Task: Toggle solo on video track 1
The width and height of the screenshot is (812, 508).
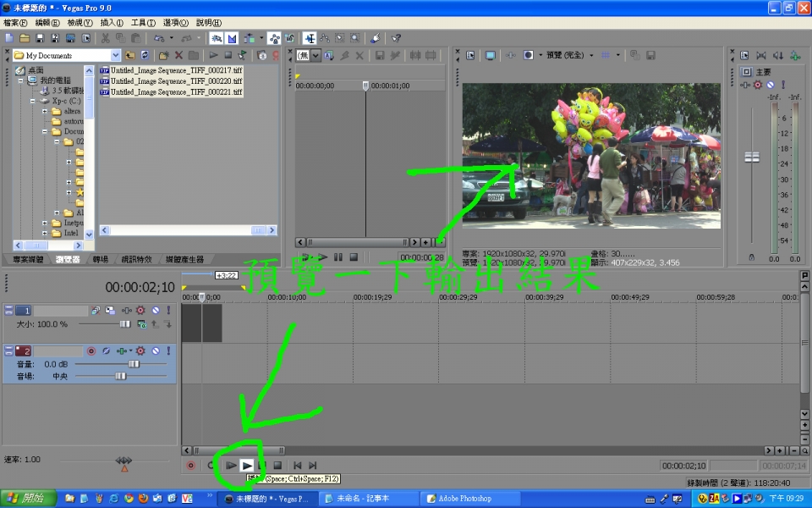Action: click(167, 311)
